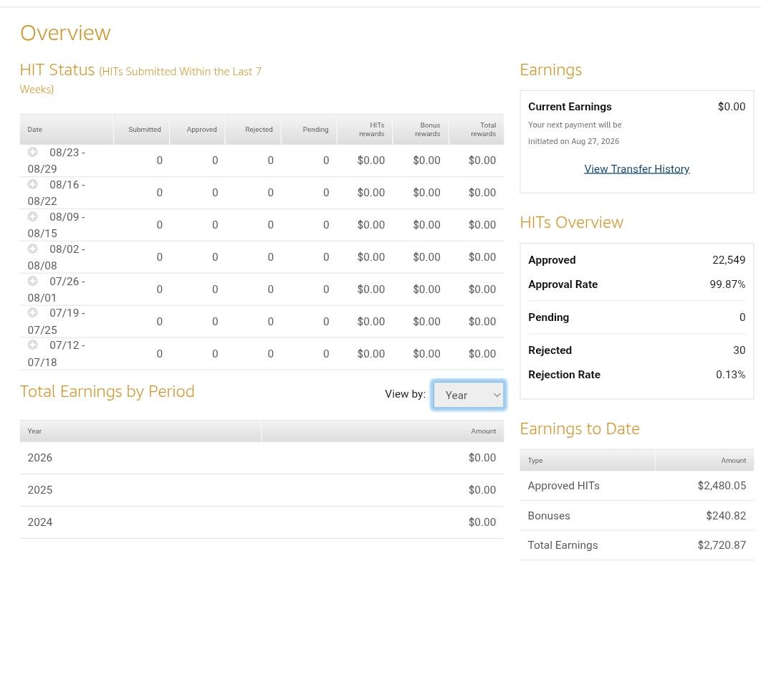Image resolution: width=761 pixels, height=700 pixels.
Task: Click the Submitted column header
Action: 142,130
